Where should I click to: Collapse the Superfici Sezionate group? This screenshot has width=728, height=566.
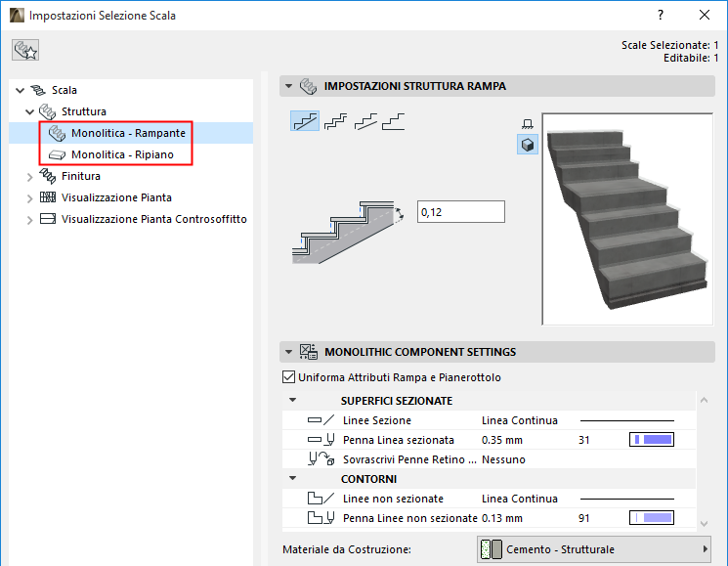coord(292,400)
